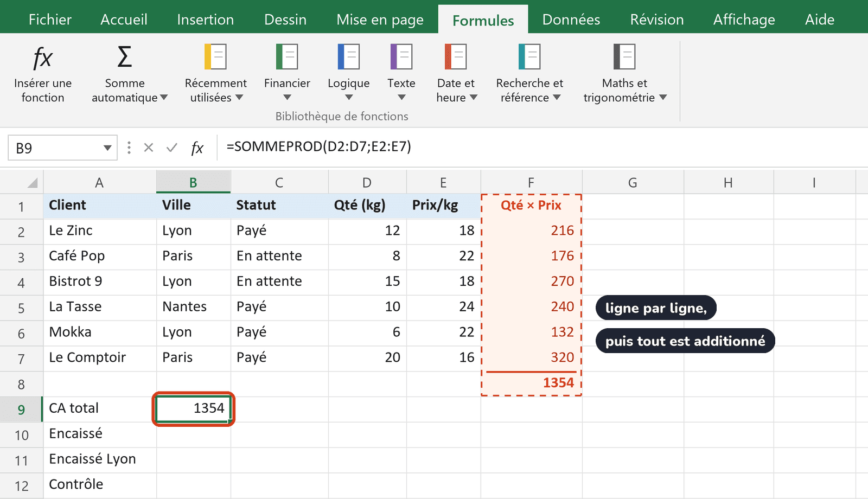868x499 pixels.
Task: Click the Insérer une fonction fx icon
Action: (x=43, y=57)
